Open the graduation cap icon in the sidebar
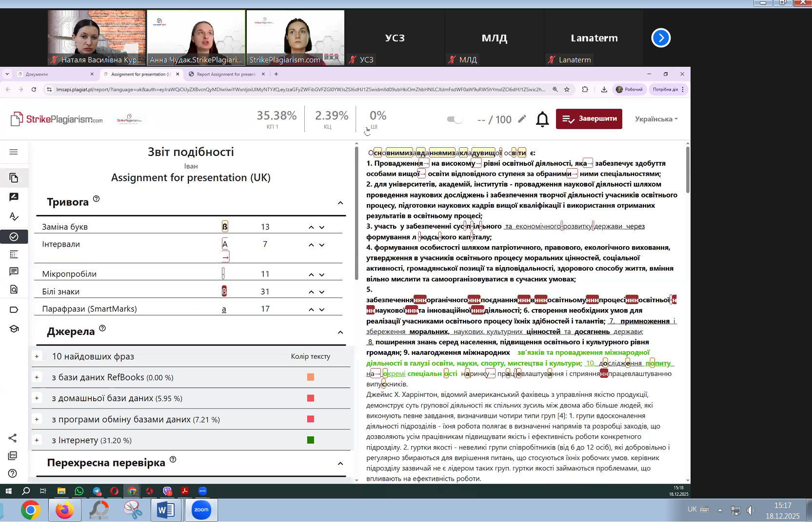The image size is (812, 527). [14, 329]
